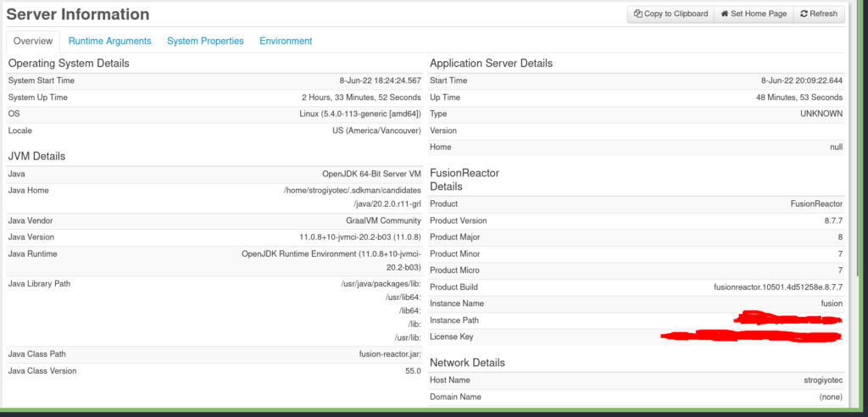Image resolution: width=868 pixels, height=417 pixels.
Task: Click the JVM Details heading
Action: 36,156
